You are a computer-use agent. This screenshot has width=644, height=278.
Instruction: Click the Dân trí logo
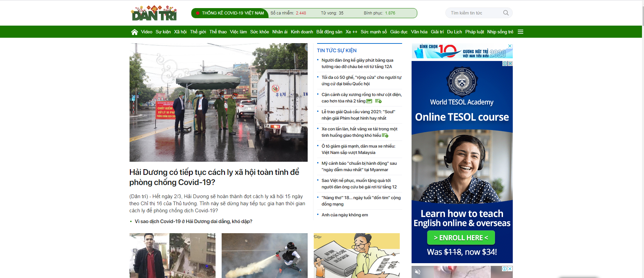(154, 13)
